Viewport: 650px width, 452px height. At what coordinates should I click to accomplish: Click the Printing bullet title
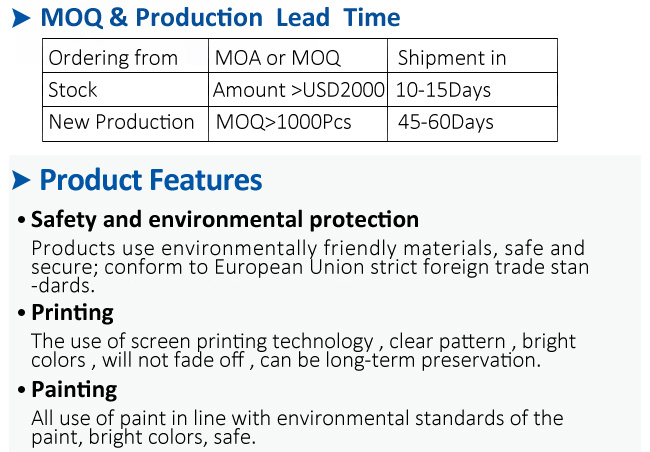tap(73, 313)
